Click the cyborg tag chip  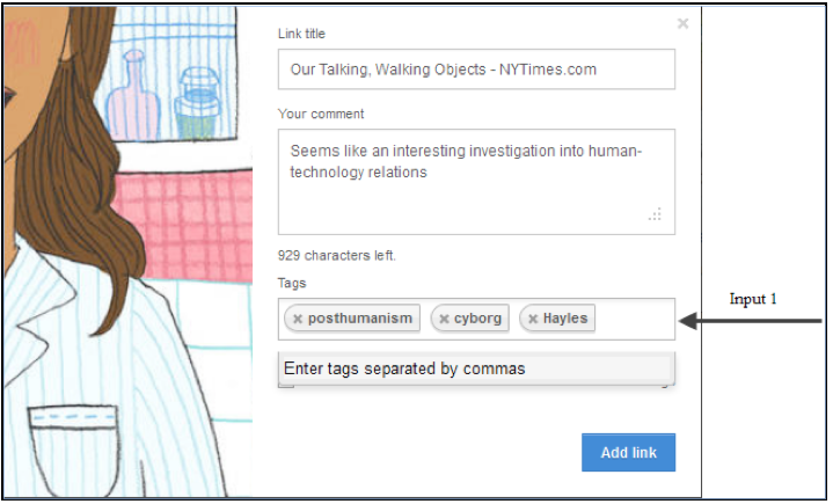[x=470, y=318]
